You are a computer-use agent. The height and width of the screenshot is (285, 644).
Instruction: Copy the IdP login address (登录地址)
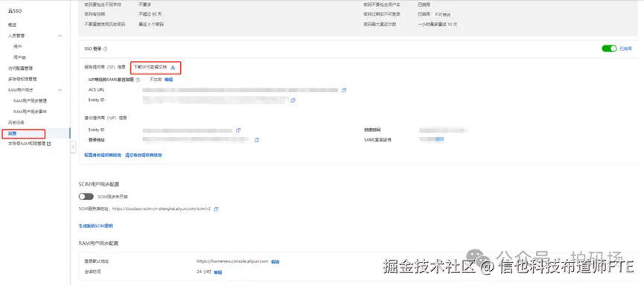[257, 140]
